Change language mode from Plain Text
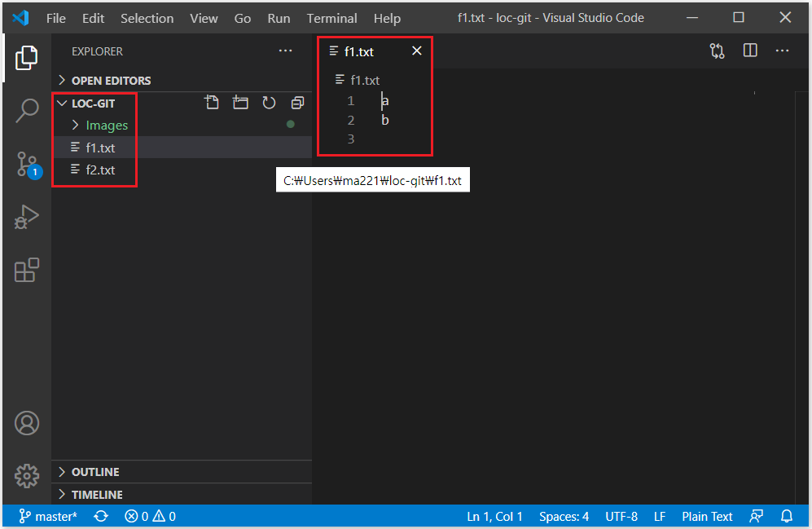 (x=707, y=516)
